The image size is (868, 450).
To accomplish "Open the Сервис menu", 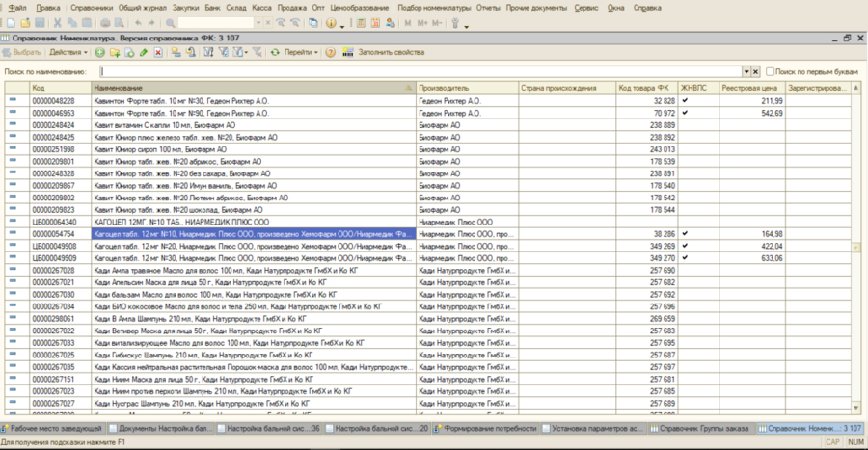I will click(585, 8).
